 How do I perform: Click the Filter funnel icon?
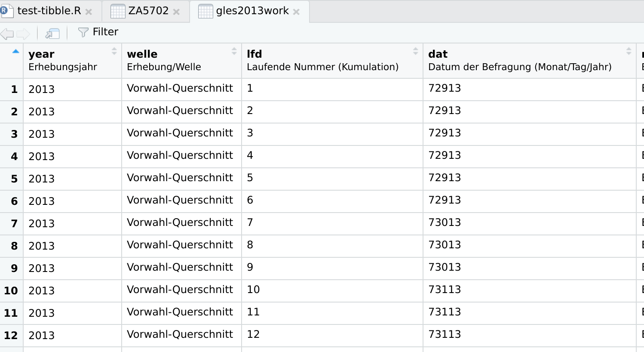[82, 32]
